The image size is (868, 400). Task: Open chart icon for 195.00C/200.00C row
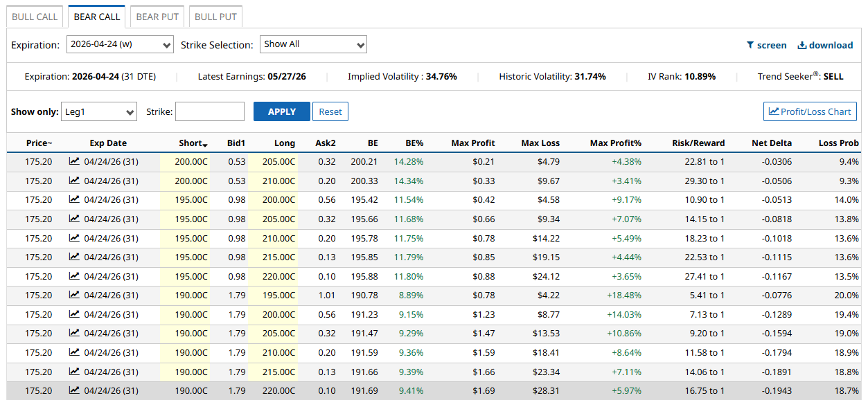pos(74,199)
